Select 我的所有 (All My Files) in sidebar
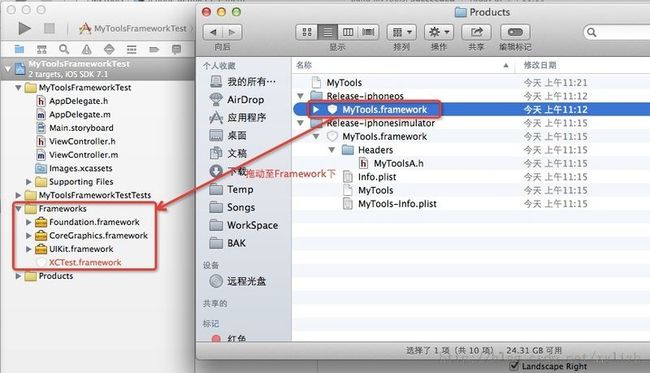This screenshot has height=373, width=650. point(243,82)
